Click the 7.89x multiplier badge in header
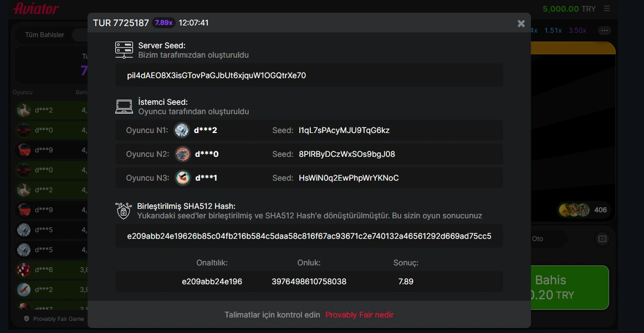This screenshot has height=333, width=644. [163, 23]
